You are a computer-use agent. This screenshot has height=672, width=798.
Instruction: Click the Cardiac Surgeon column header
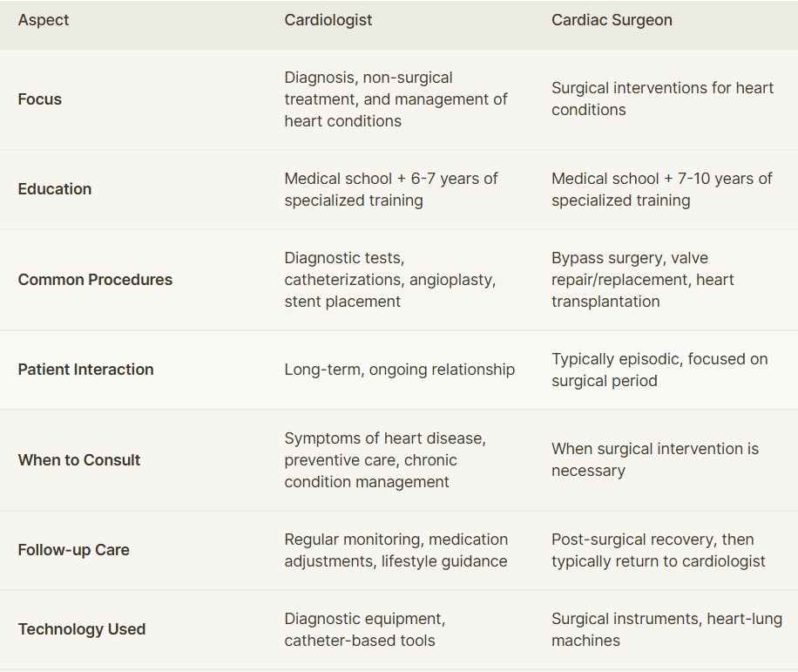coord(612,20)
